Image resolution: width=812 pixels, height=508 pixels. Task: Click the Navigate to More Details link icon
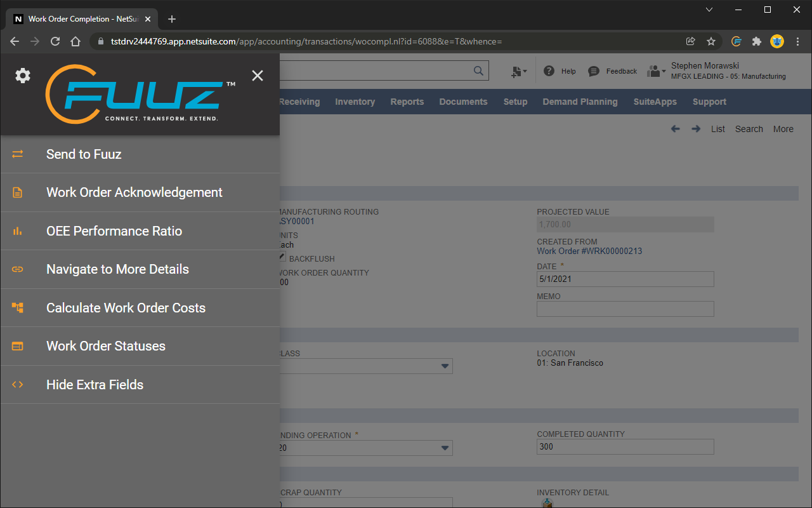[x=17, y=269]
